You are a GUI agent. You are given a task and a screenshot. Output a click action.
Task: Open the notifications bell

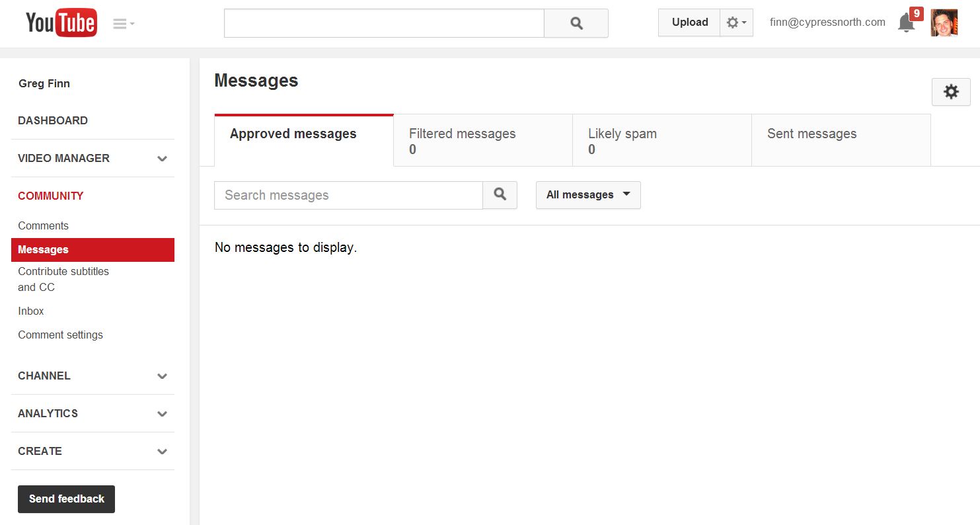click(906, 23)
